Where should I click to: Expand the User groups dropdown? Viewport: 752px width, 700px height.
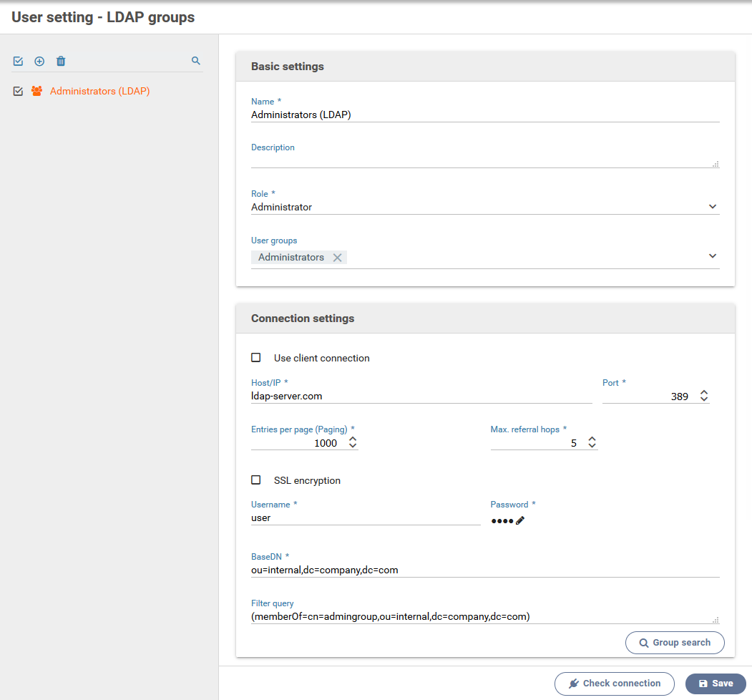tap(712, 256)
